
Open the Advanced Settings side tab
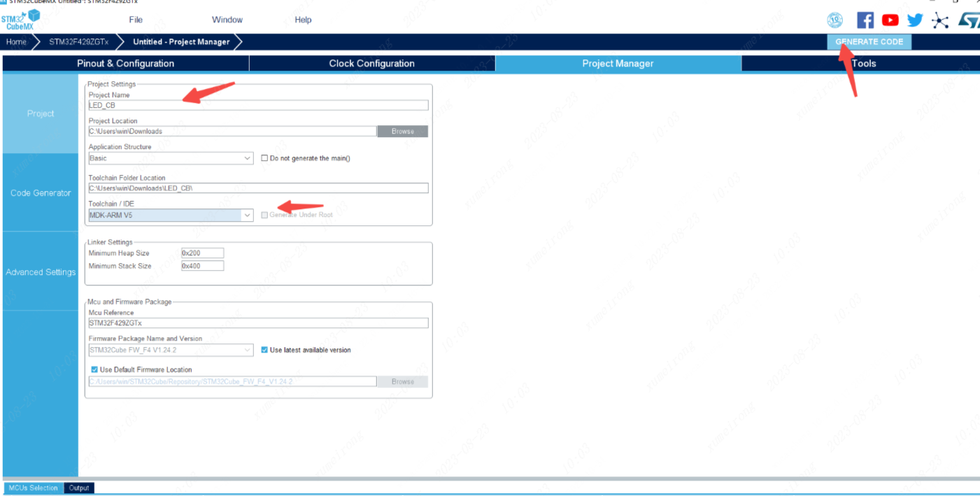click(41, 272)
